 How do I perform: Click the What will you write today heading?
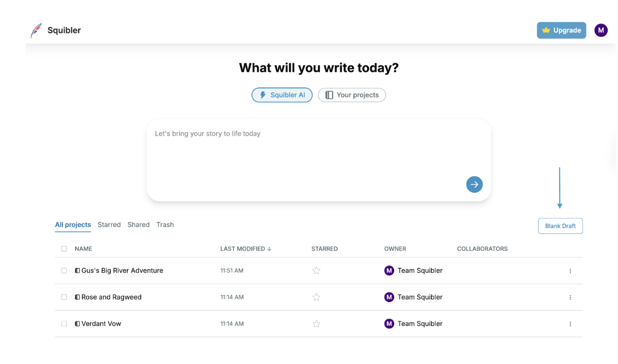pyautogui.click(x=319, y=68)
